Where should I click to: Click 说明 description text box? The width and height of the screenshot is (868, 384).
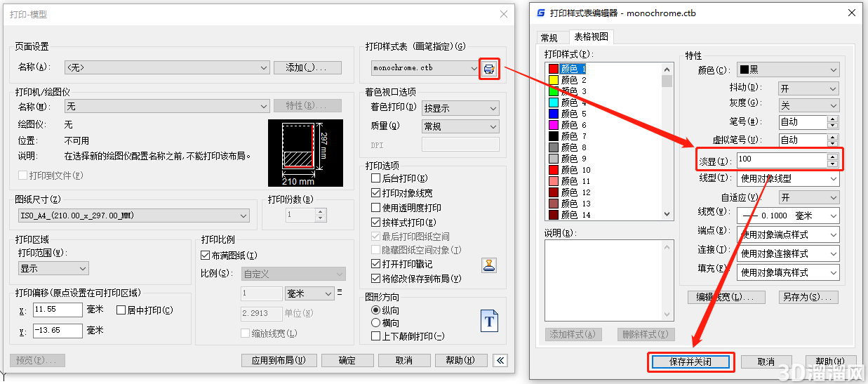(x=608, y=280)
